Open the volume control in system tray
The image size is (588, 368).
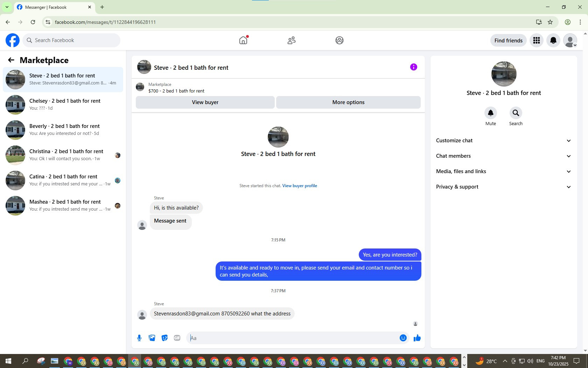(x=530, y=361)
